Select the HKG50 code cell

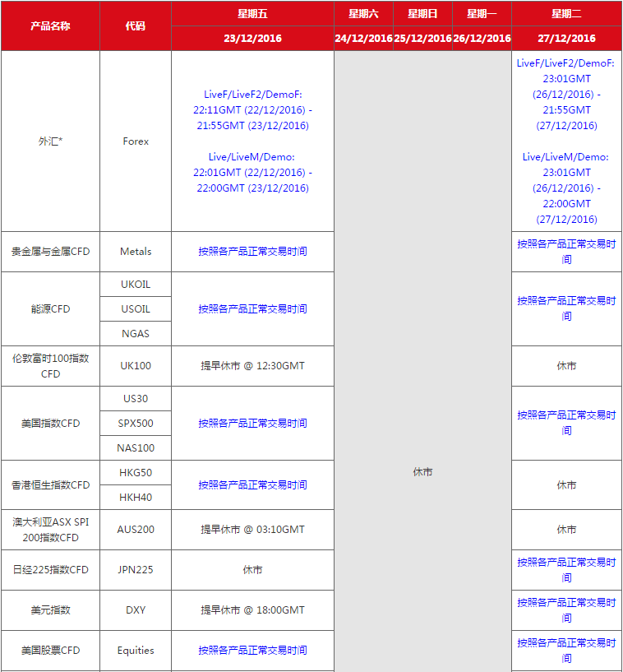(x=136, y=473)
